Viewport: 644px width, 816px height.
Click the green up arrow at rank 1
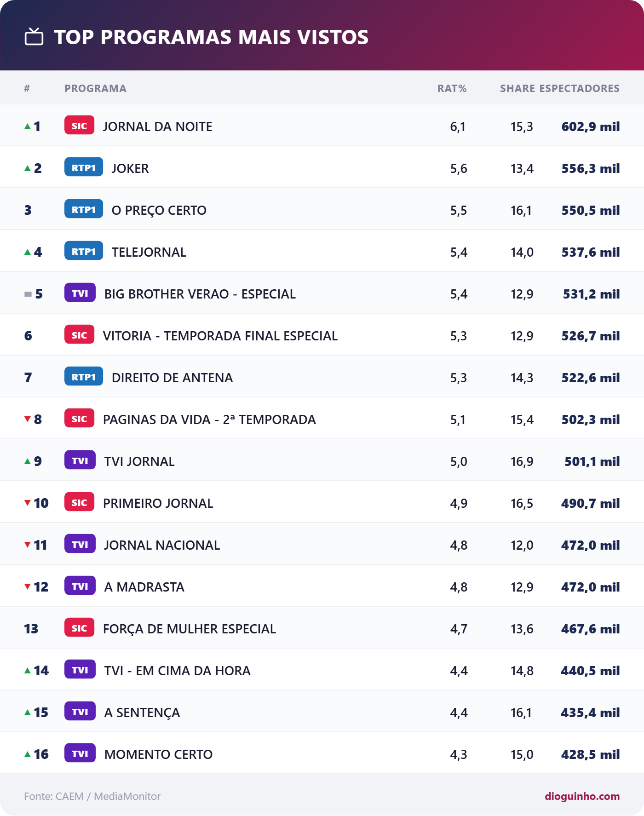(x=28, y=126)
